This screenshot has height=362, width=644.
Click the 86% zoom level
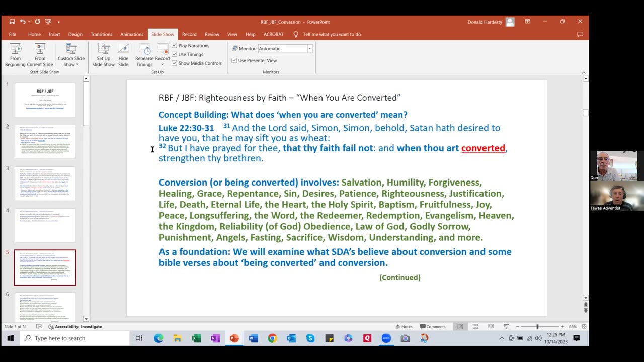point(573,327)
